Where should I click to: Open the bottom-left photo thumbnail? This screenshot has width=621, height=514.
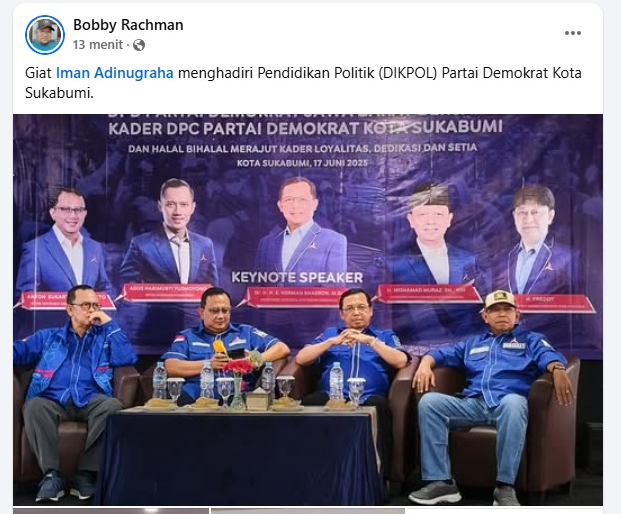tap(111, 511)
